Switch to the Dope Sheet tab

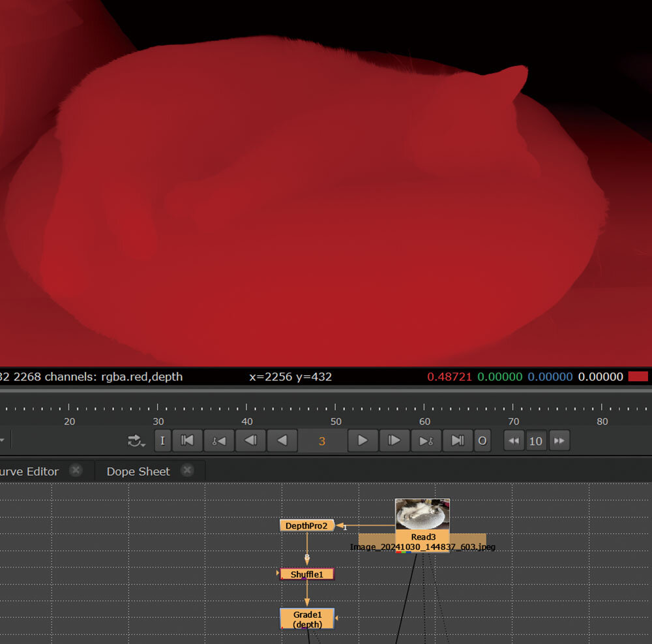(138, 471)
